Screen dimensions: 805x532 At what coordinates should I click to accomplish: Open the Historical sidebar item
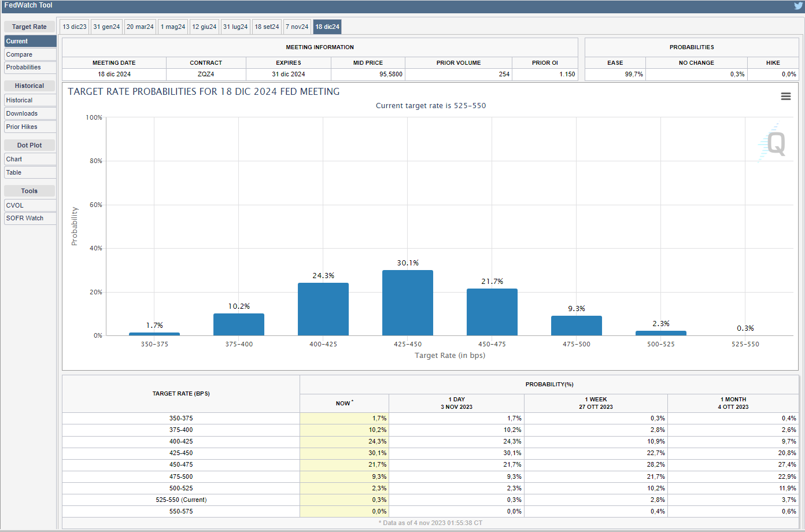pos(30,100)
